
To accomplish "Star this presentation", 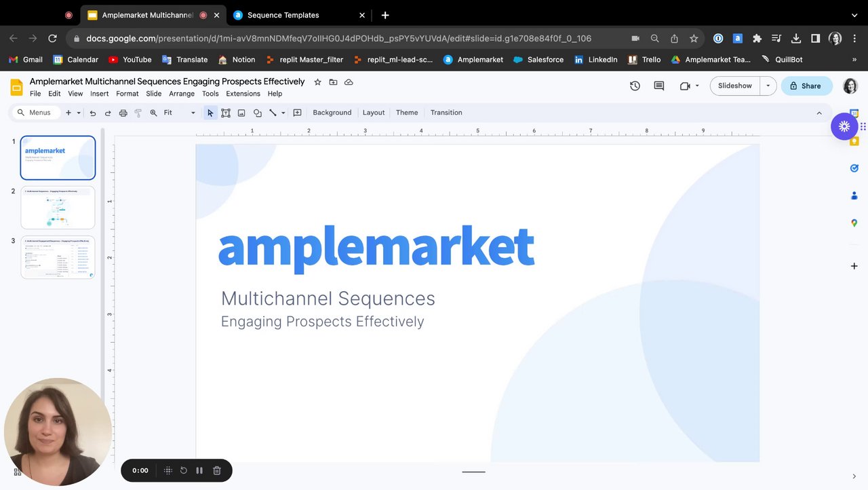I will [x=317, y=82].
